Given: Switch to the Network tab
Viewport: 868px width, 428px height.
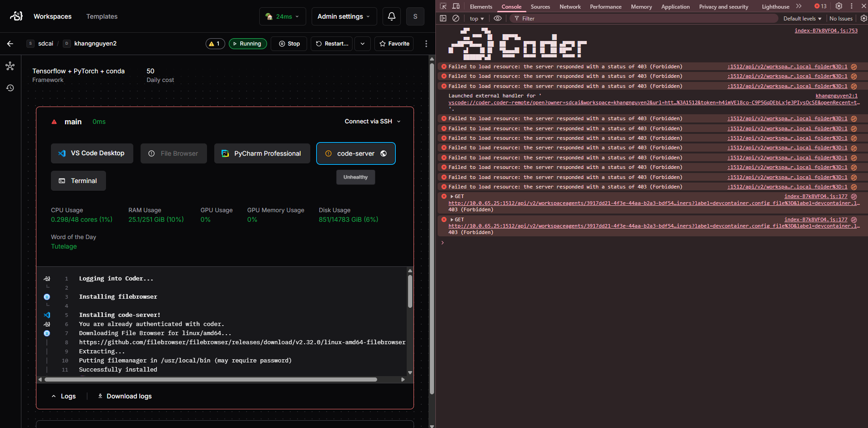Looking at the screenshot, I should click(570, 7).
